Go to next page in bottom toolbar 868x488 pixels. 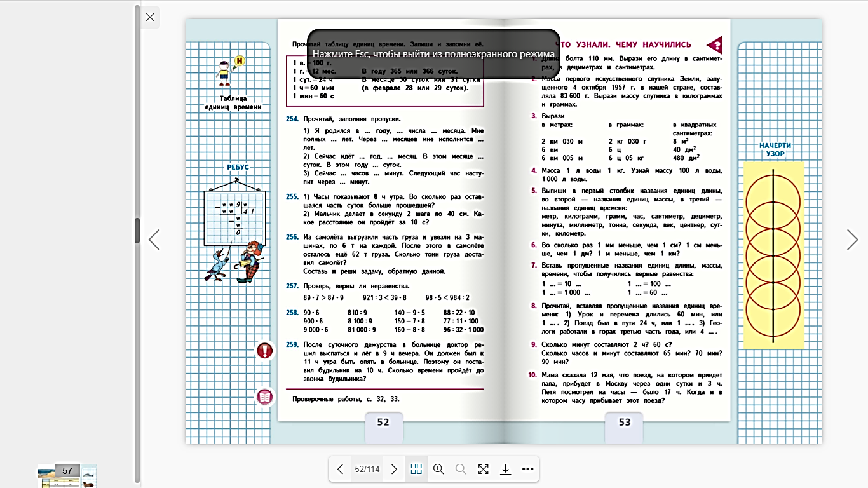pos(394,470)
